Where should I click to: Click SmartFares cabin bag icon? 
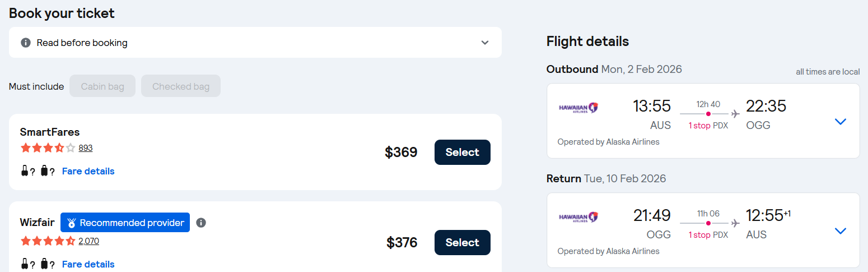click(x=25, y=172)
